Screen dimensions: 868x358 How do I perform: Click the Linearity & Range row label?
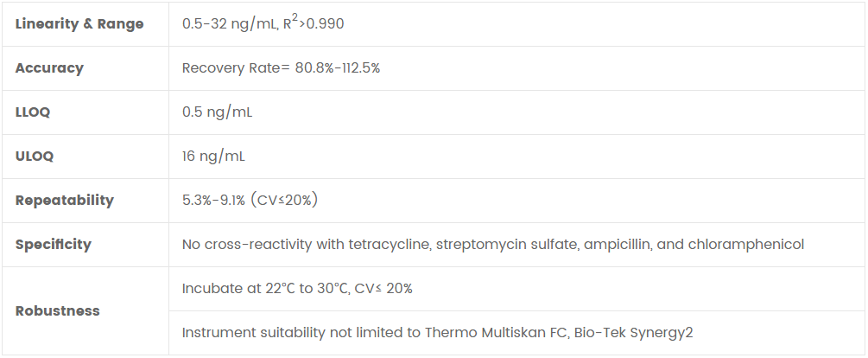[x=79, y=24]
